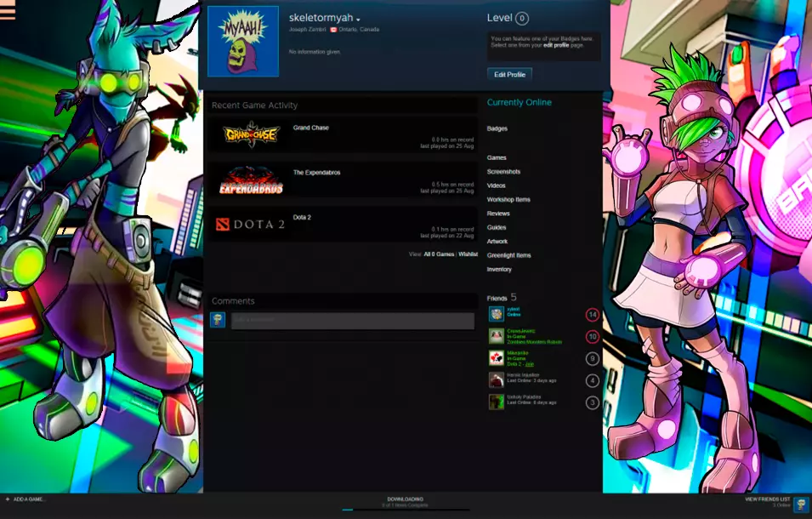812x519 pixels.
Task: Click the Currently Online status text
Action: [519, 103]
